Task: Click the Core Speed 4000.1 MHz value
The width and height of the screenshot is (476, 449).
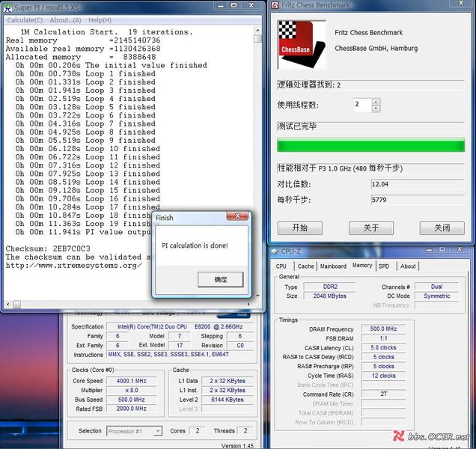Action: click(132, 381)
